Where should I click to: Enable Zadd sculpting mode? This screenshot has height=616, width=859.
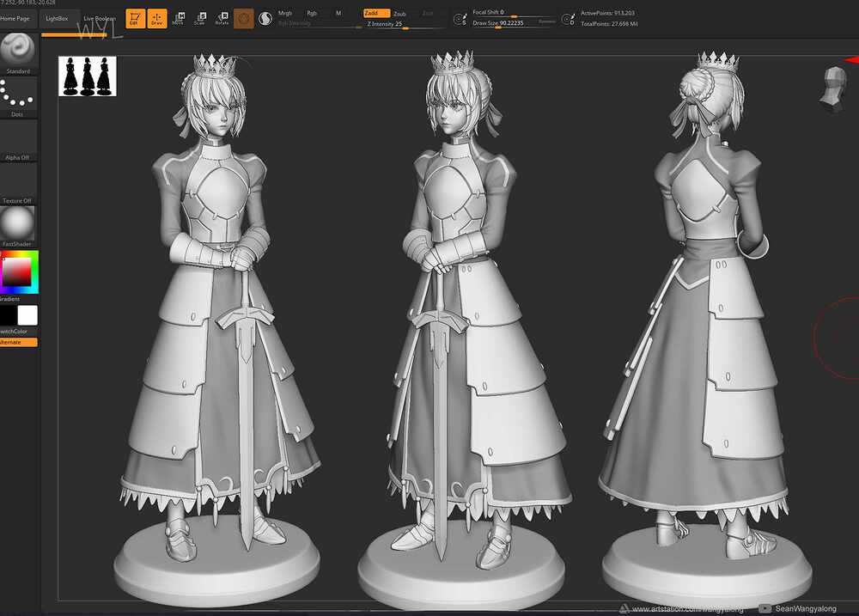pyautogui.click(x=376, y=13)
